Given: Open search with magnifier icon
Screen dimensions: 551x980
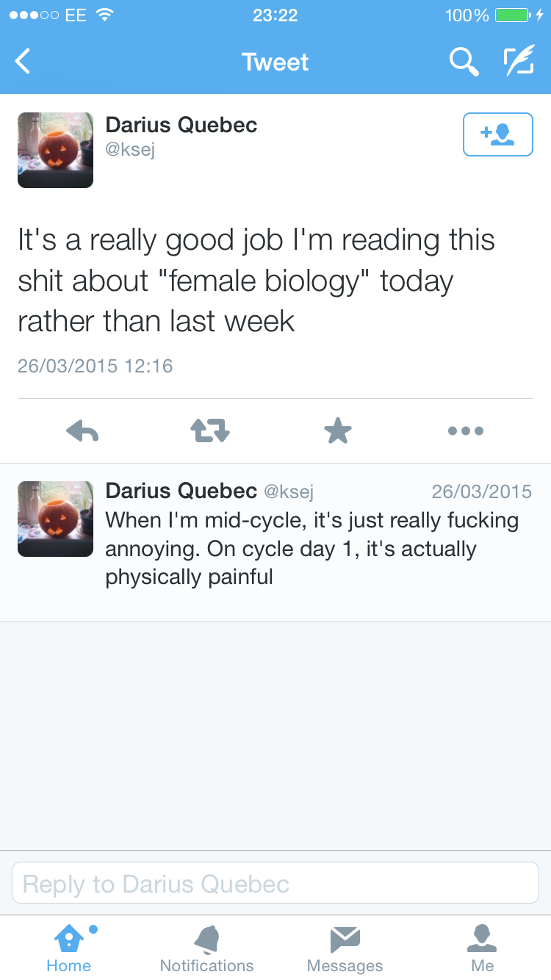Looking at the screenshot, I should click(x=464, y=62).
